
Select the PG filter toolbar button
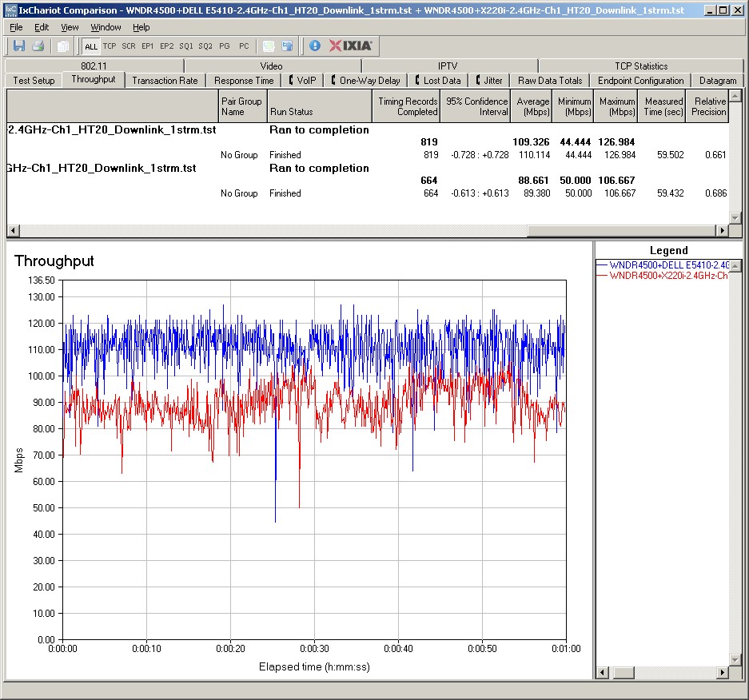tap(225, 46)
